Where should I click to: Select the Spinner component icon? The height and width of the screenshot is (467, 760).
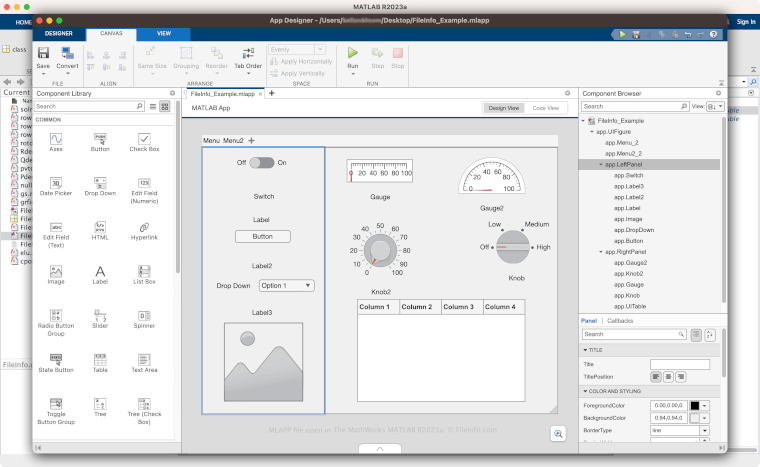[143, 315]
